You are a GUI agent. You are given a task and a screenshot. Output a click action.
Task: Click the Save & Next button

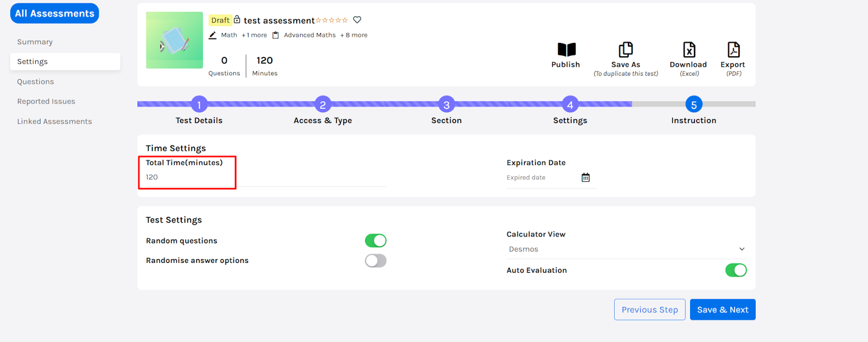(722, 310)
